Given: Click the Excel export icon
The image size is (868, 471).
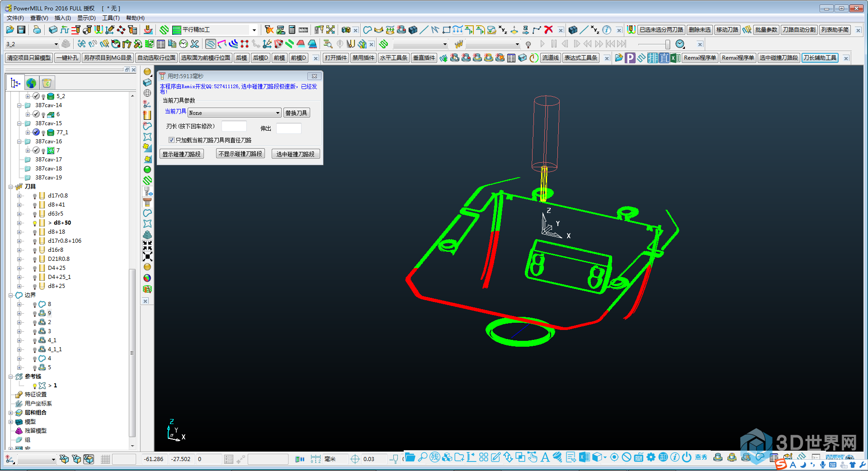Looking at the screenshot, I should tap(675, 58).
